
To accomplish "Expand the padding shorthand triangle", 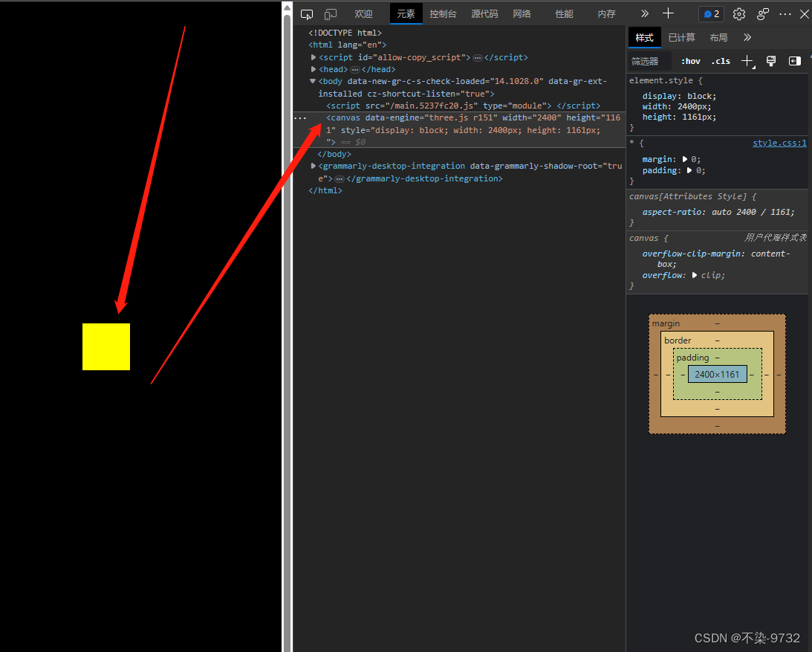I will tap(689, 170).
